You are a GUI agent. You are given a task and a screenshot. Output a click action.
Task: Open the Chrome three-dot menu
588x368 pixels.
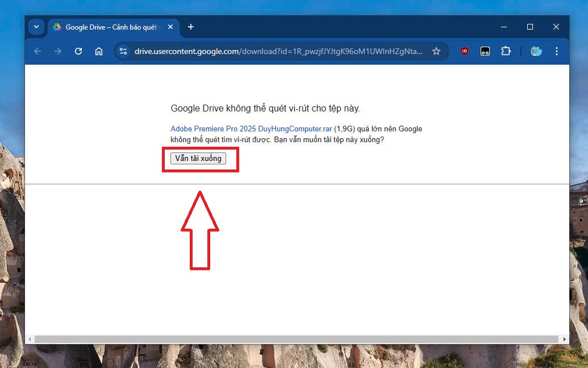[x=556, y=51]
